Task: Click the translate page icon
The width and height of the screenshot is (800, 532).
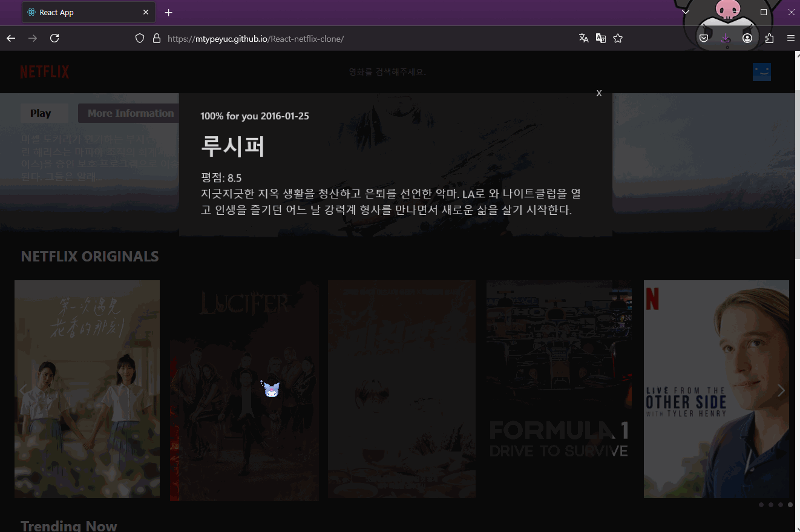Action: pyautogui.click(x=584, y=38)
